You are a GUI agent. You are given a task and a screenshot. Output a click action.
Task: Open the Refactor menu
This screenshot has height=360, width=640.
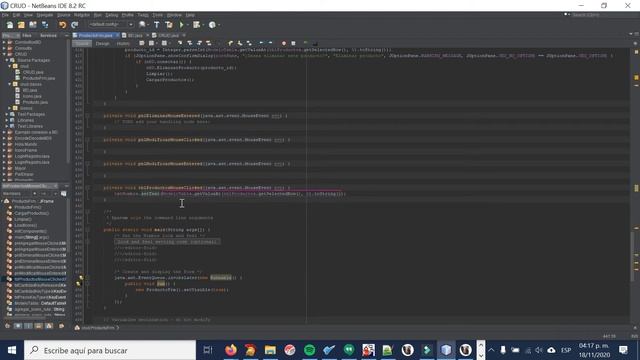[x=82, y=15]
